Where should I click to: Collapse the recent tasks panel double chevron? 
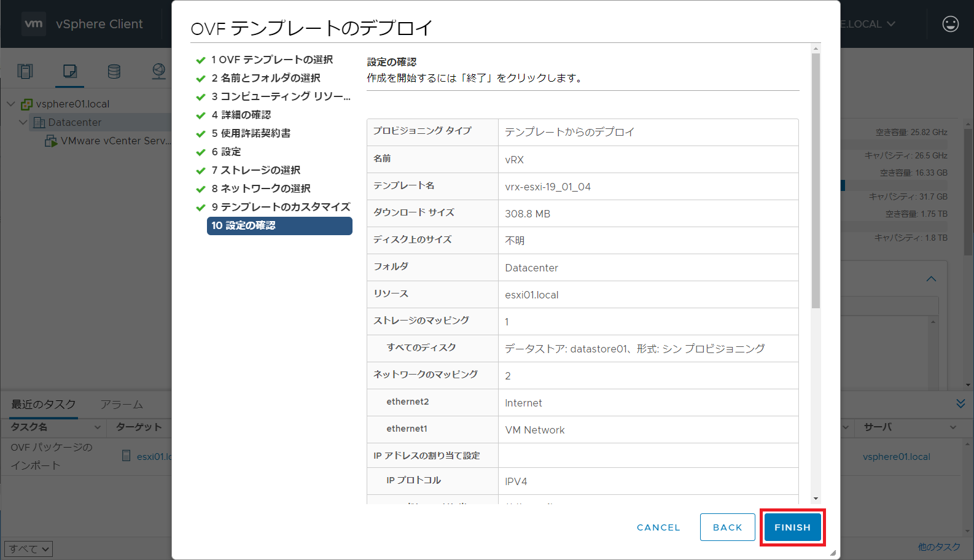pyautogui.click(x=960, y=403)
